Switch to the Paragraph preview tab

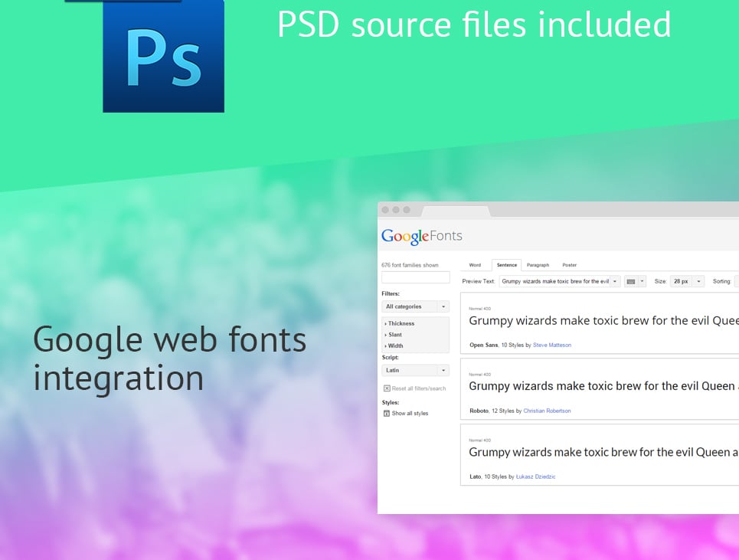coord(538,265)
